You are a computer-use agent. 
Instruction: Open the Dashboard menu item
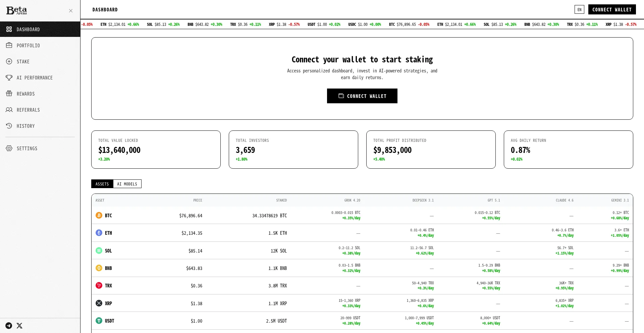pos(40,29)
